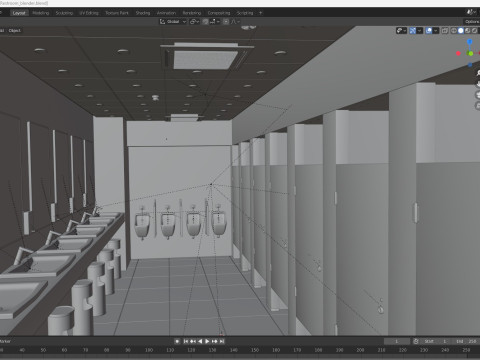Switch to UV Editing workspace

coord(89,13)
